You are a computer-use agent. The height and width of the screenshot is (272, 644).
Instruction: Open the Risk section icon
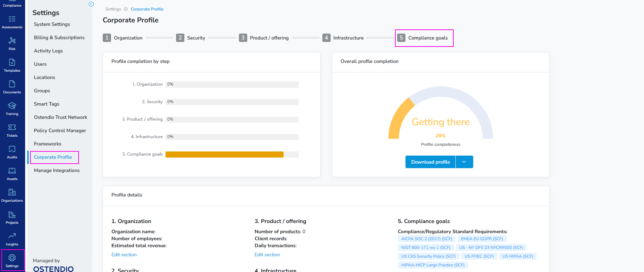point(12,41)
